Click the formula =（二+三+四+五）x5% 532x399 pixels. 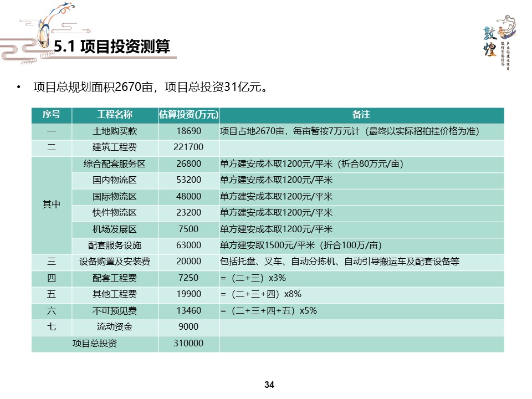tap(268, 311)
